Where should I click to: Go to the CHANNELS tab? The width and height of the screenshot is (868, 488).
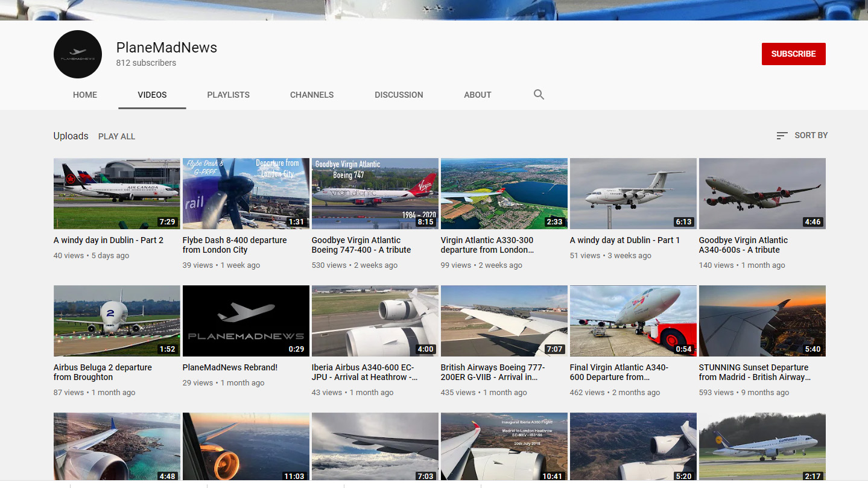(312, 95)
